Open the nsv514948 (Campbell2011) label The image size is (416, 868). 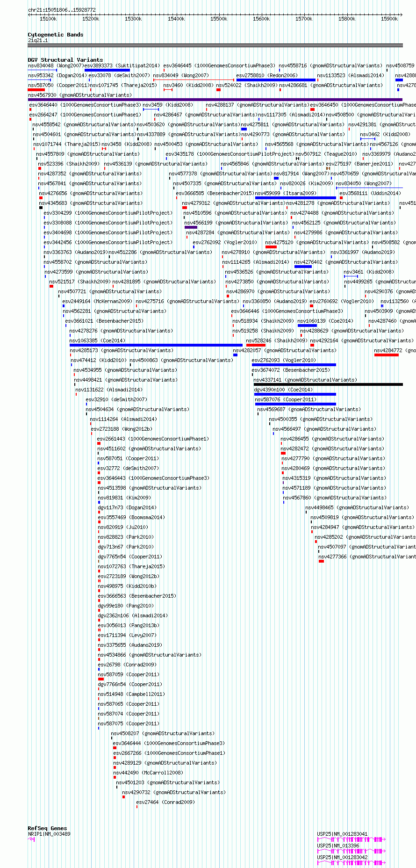pos(131,694)
